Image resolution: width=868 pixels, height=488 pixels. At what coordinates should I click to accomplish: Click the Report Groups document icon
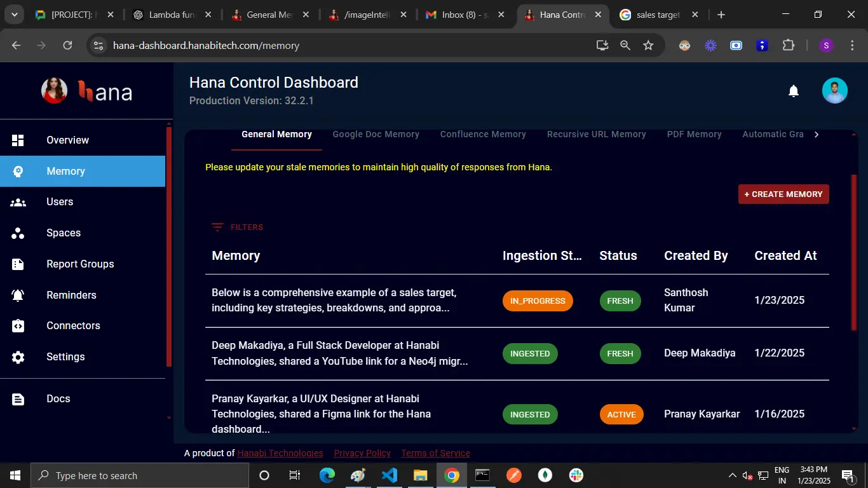[18, 264]
